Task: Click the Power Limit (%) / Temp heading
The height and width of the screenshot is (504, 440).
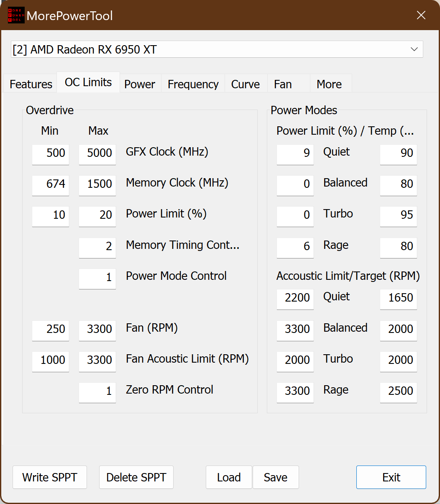Action: (345, 131)
